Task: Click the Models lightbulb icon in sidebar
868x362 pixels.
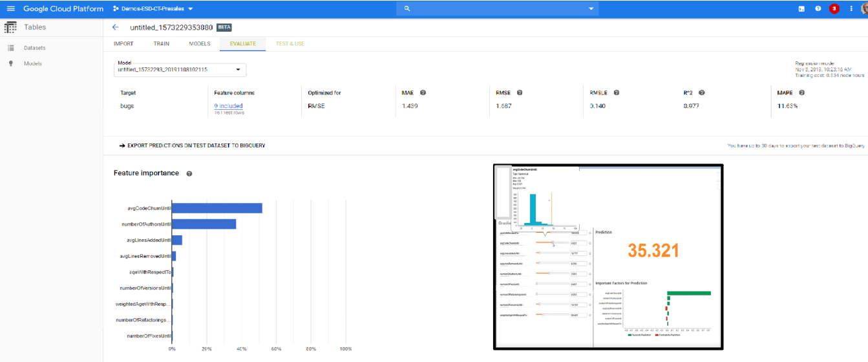Action: point(11,63)
